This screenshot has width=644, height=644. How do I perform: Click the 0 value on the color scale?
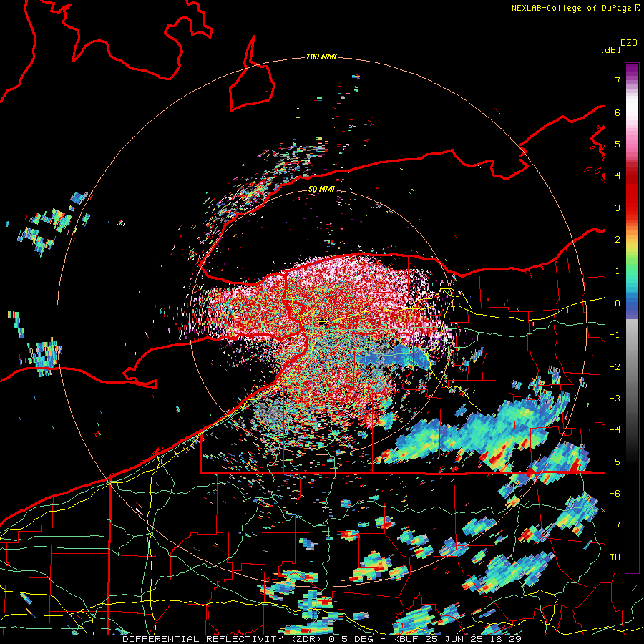tap(618, 303)
